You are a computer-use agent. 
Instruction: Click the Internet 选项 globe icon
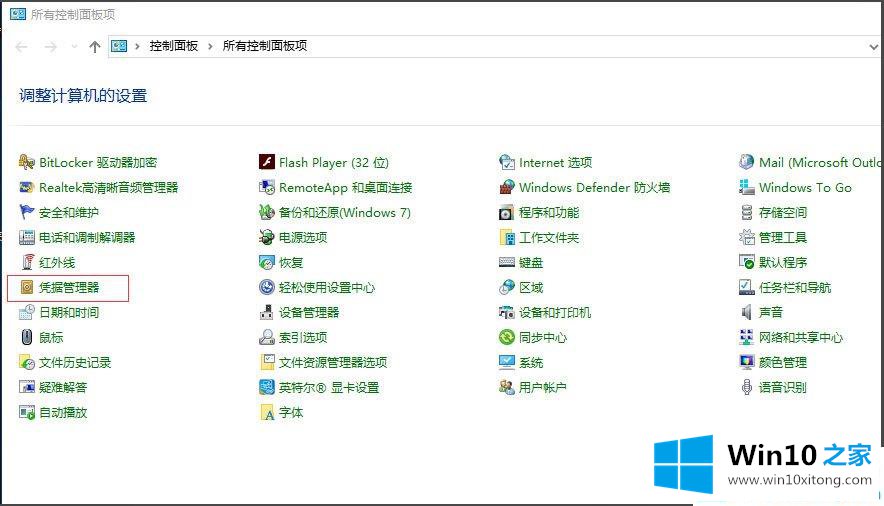(x=507, y=162)
